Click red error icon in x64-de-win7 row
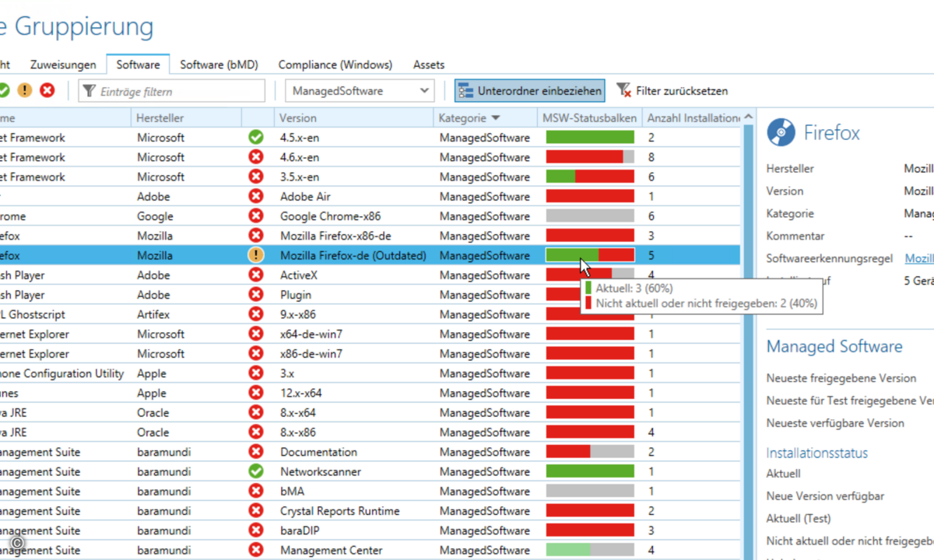 coord(256,334)
